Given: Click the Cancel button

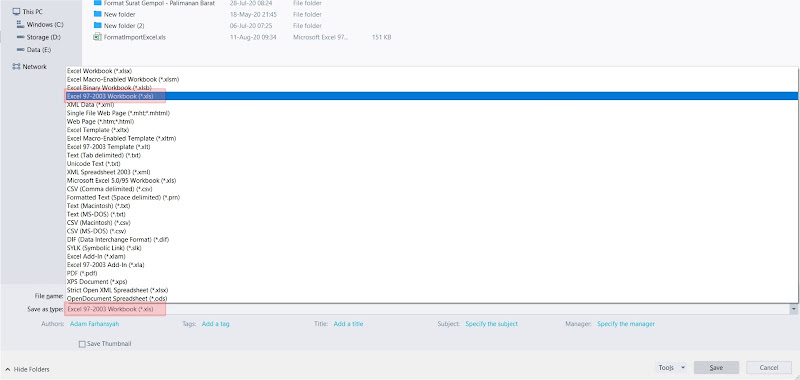Looking at the screenshot, I should coord(769,368).
